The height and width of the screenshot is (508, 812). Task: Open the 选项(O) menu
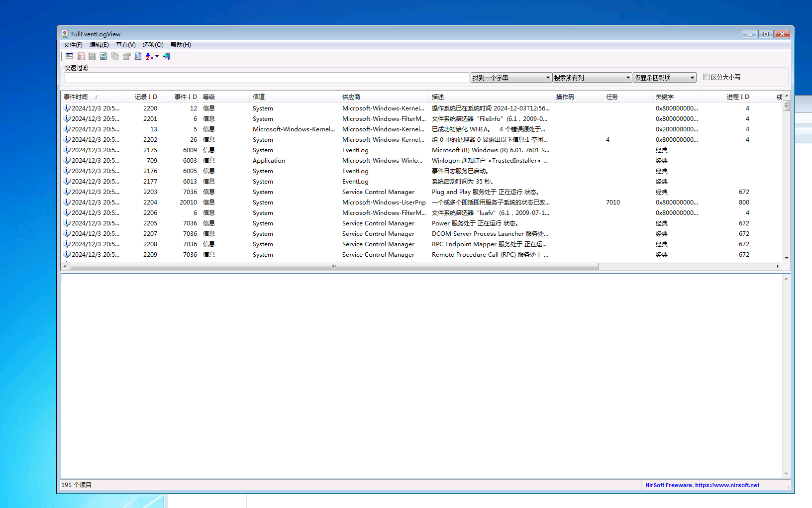(153, 45)
